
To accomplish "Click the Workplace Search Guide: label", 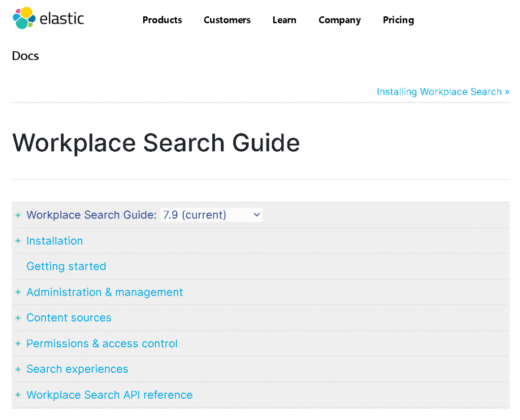I will tap(91, 215).
